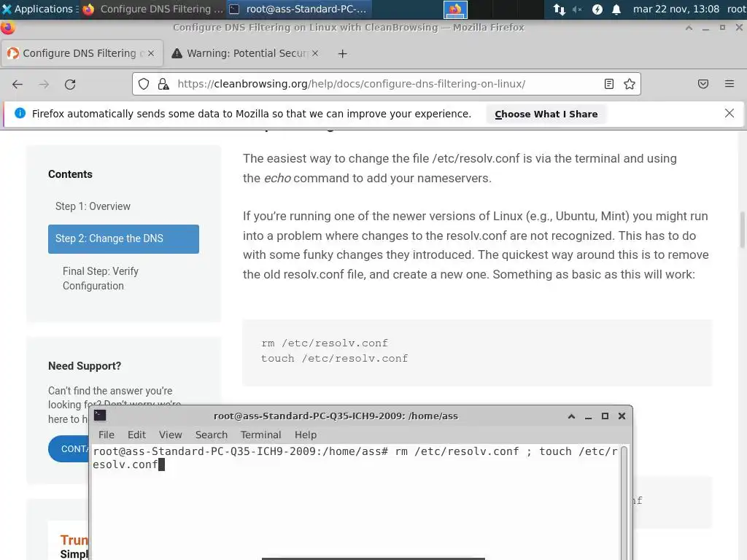Image resolution: width=747 pixels, height=560 pixels.
Task: Open a new tab with plus button
Action: [x=342, y=54]
